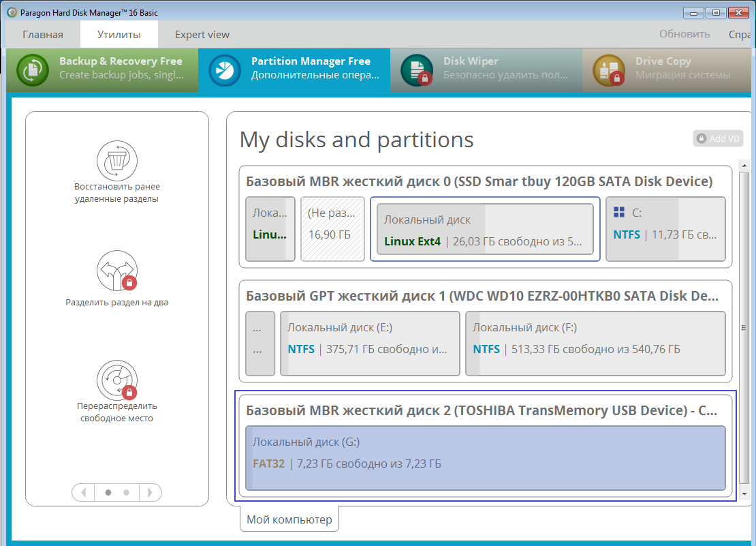Click the Paragon app icon in title bar

(x=12, y=12)
